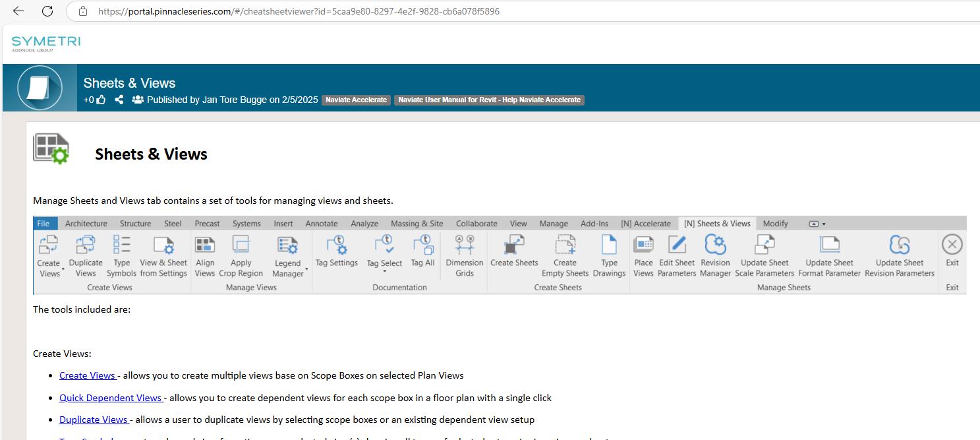The height and width of the screenshot is (440, 980).
Task: Click the Type Drawings icon
Action: pos(609,245)
